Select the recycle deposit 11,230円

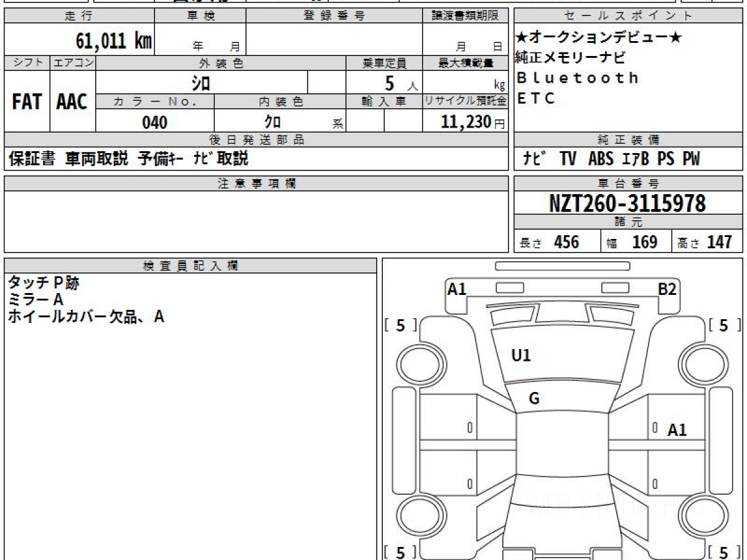pyautogui.click(x=473, y=122)
